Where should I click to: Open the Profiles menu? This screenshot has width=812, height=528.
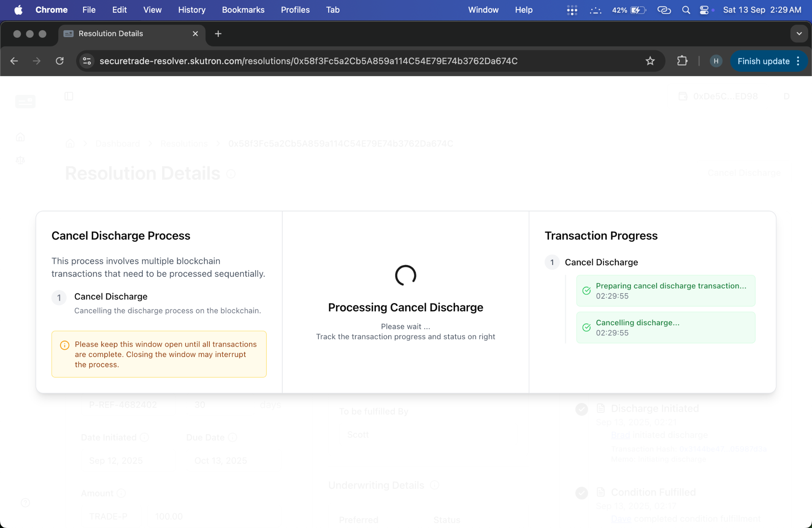(x=295, y=10)
